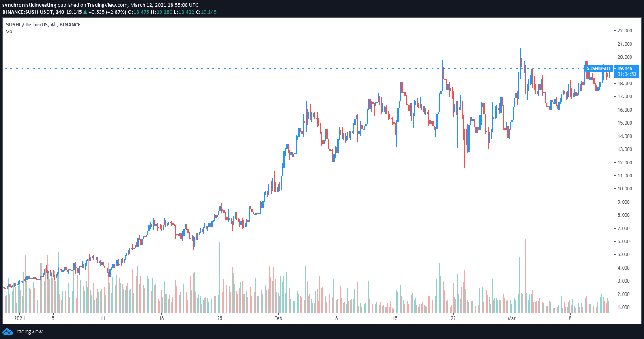Click the TradingView cloud logo icon
644x339 pixels.
tap(7, 332)
